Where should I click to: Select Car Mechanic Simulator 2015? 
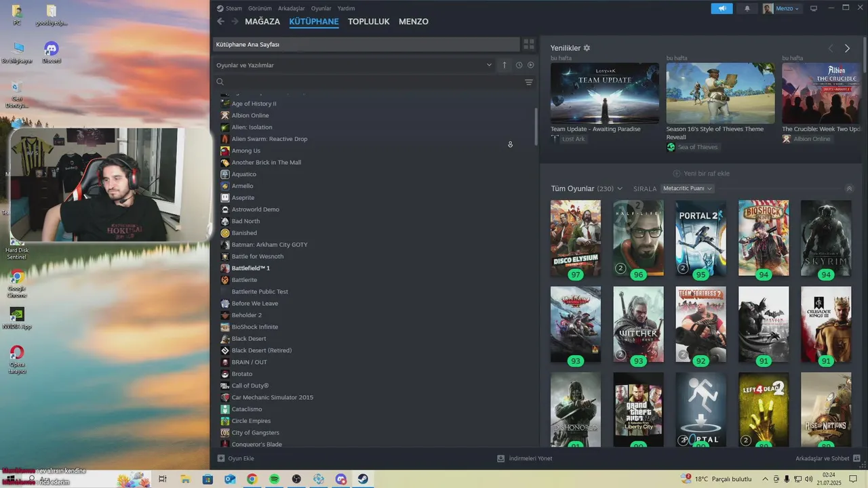(273, 397)
